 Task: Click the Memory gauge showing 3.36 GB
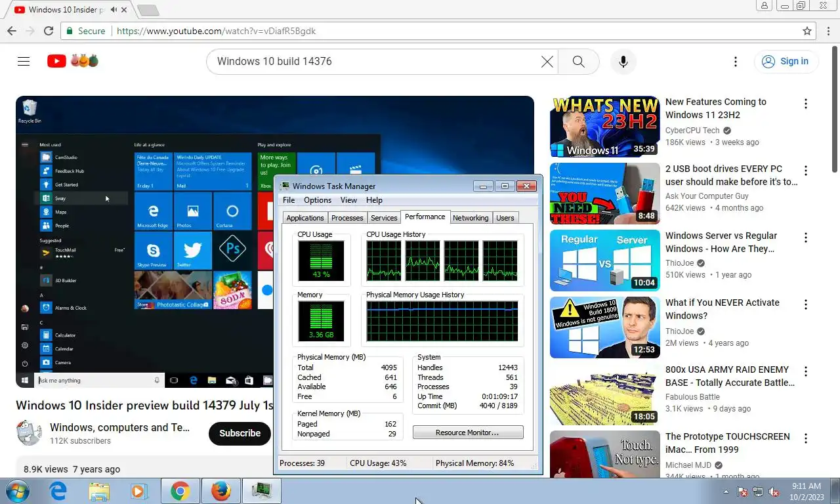[321, 321]
